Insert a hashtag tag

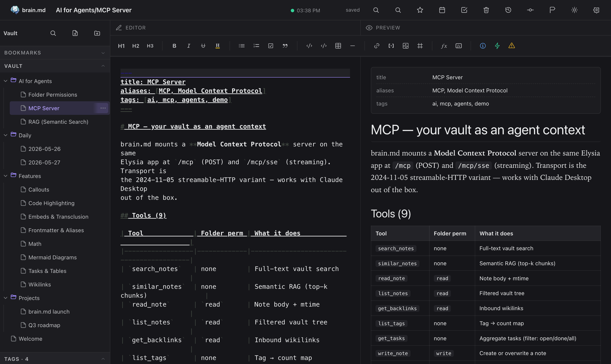tap(420, 46)
